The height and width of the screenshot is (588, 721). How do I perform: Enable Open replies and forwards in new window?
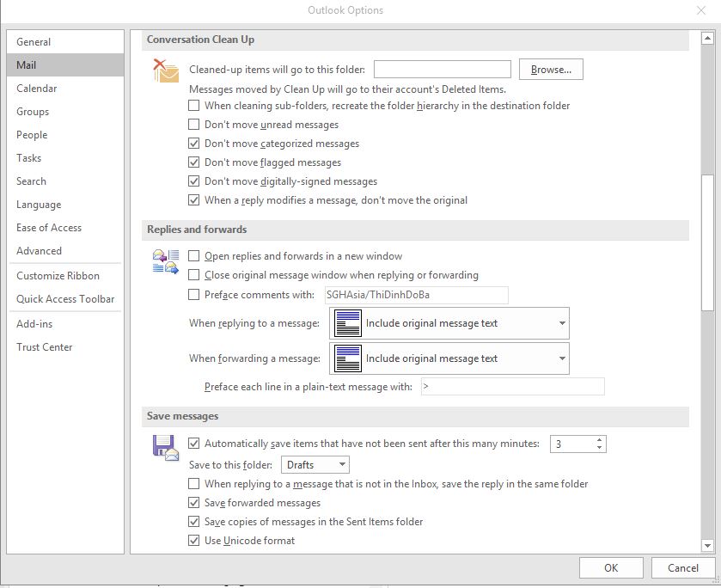pyautogui.click(x=194, y=256)
